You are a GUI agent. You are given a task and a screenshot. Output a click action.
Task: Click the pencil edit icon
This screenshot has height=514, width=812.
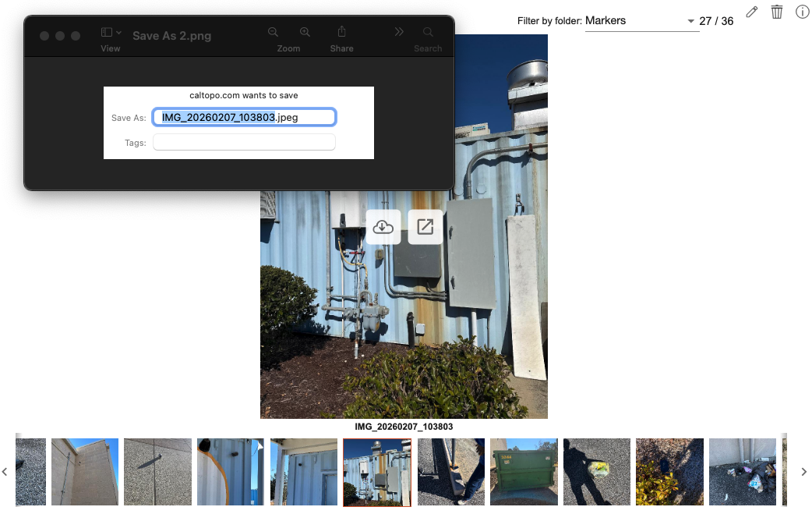[751, 12]
